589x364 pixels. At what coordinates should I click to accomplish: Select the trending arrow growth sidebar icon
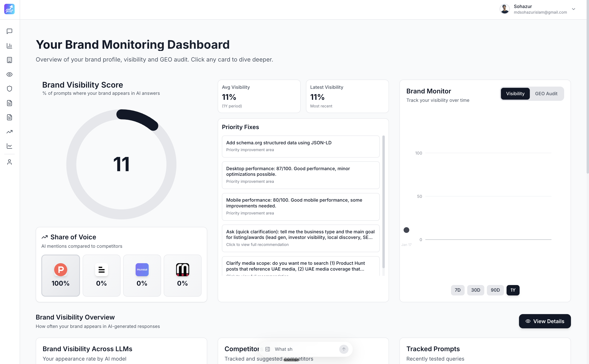click(9, 132)
